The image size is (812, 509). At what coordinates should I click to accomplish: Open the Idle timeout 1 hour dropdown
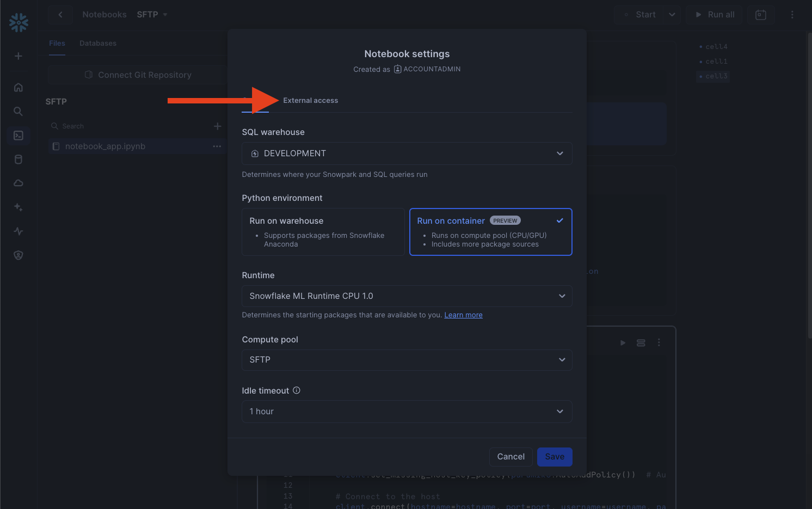[x=407, y=412]
